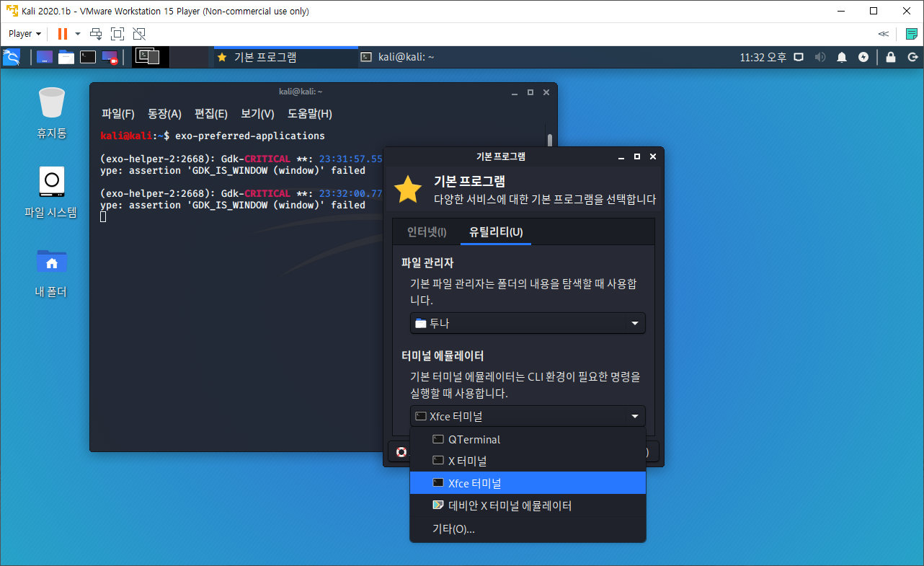This screenshot has width=924, height=566.
Task: Click the log out panel icon
Action: point(912,57)
